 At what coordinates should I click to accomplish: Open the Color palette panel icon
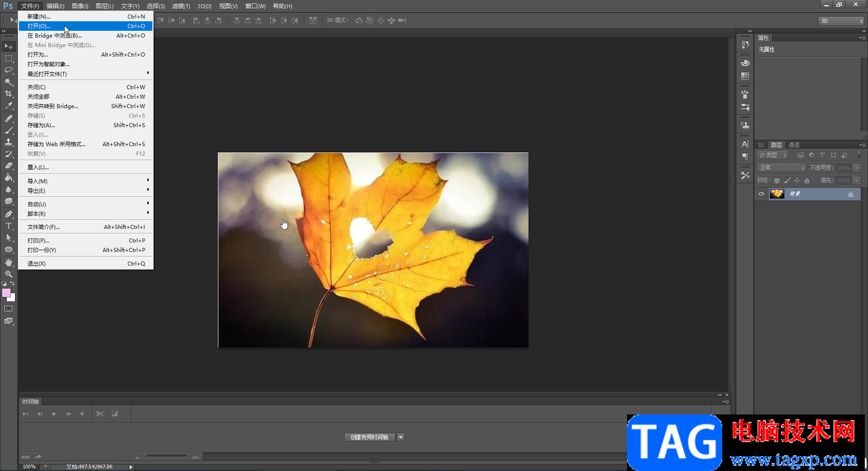[x=745, y=63]
